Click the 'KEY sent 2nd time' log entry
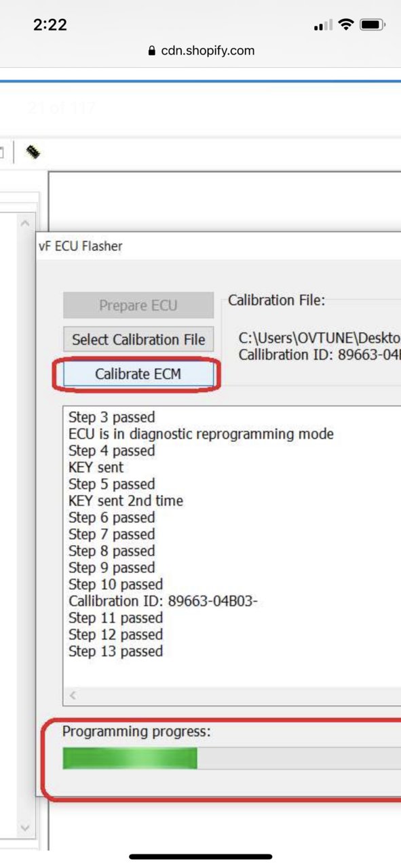Viewport: 401px width, 868px height. (x=126, y=501)
